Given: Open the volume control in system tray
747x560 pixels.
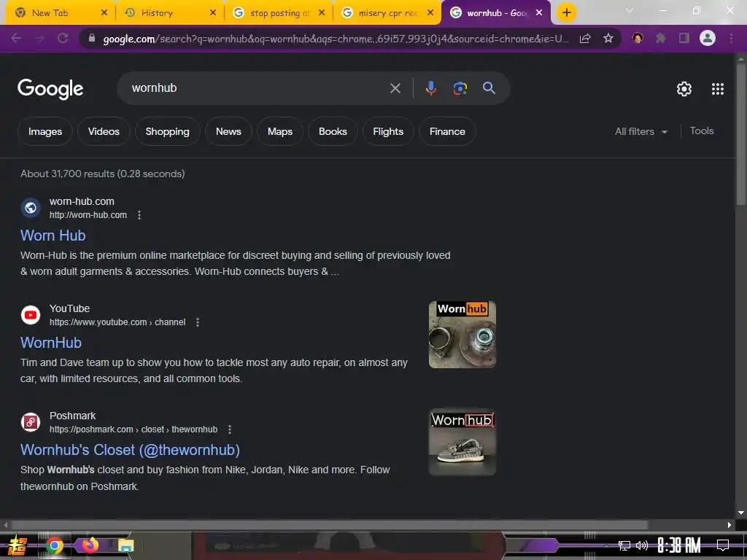Looking at the screenshot, I should click(642, 545).
